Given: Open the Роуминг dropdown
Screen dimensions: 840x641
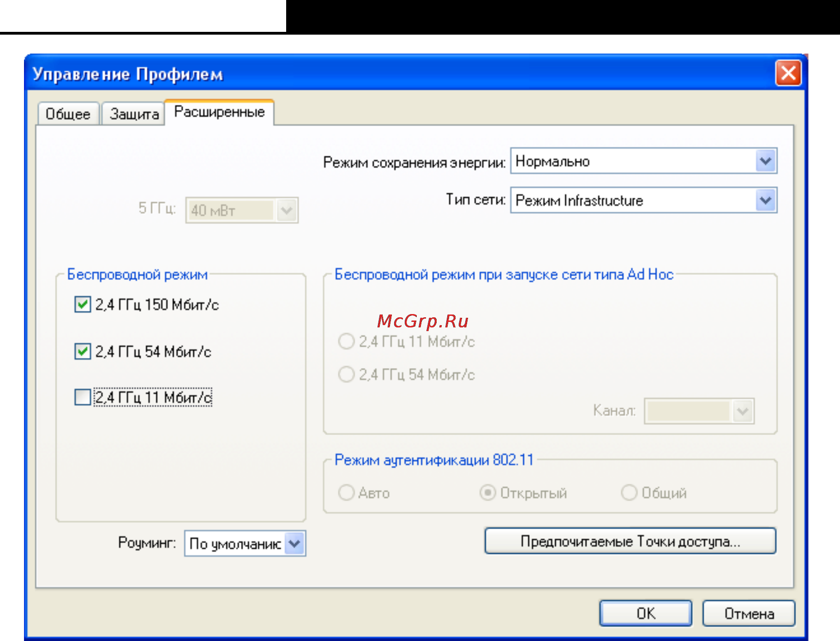Looking at the screenshot, I should [245, 543].
